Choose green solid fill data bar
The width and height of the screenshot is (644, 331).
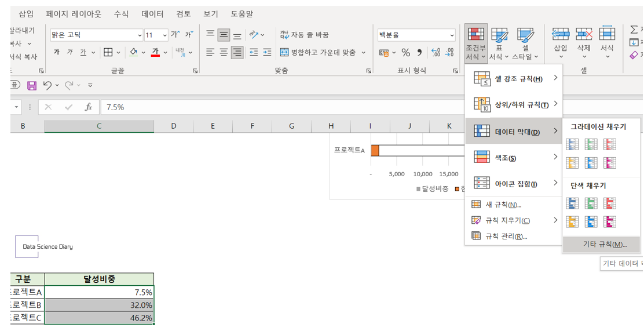(591, 203)
